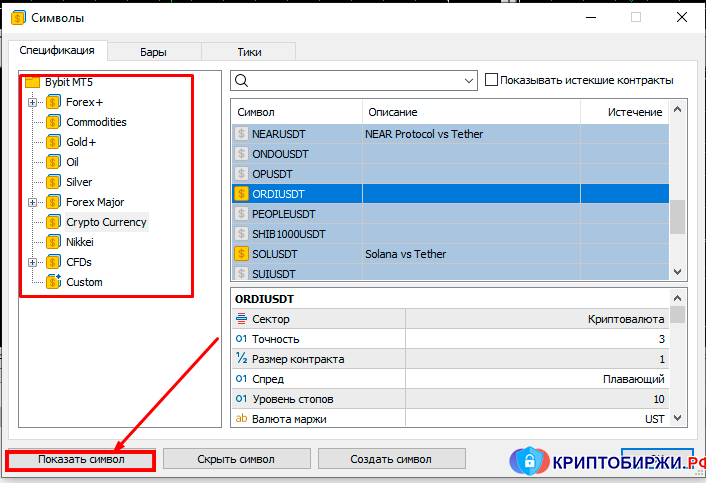Click the Плавающий spread value
The image size is (706, 483).
(x=634, y=379)
